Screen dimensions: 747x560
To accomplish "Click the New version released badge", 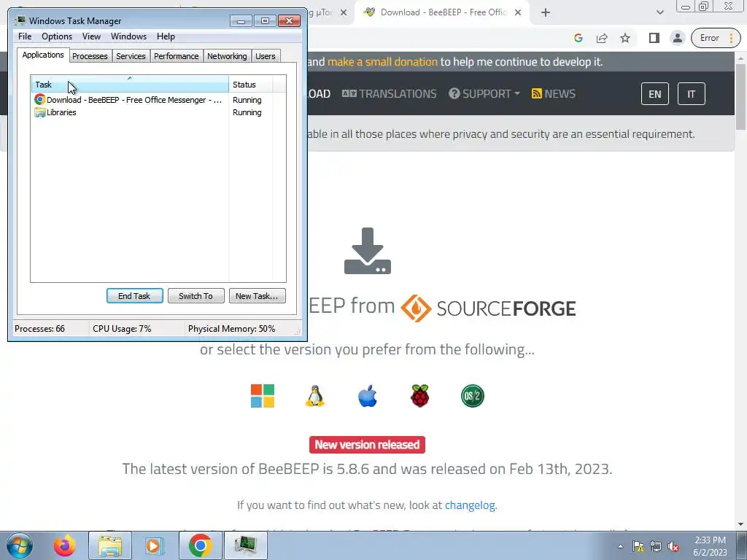I will pyautogui.click(x=367, y=445).
